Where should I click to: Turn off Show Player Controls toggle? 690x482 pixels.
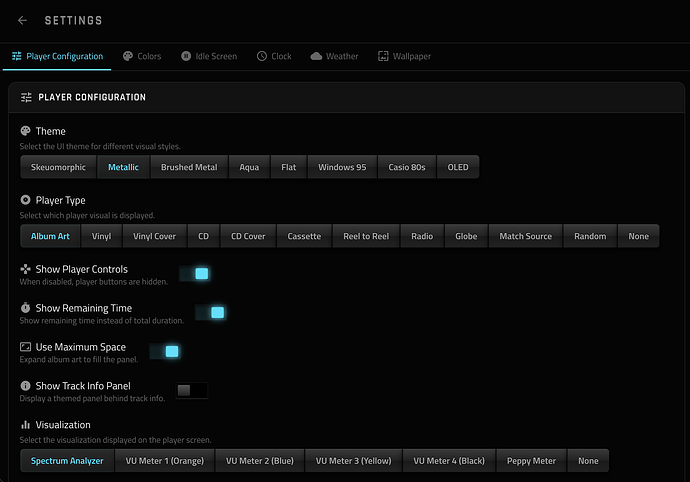[195, 273]
